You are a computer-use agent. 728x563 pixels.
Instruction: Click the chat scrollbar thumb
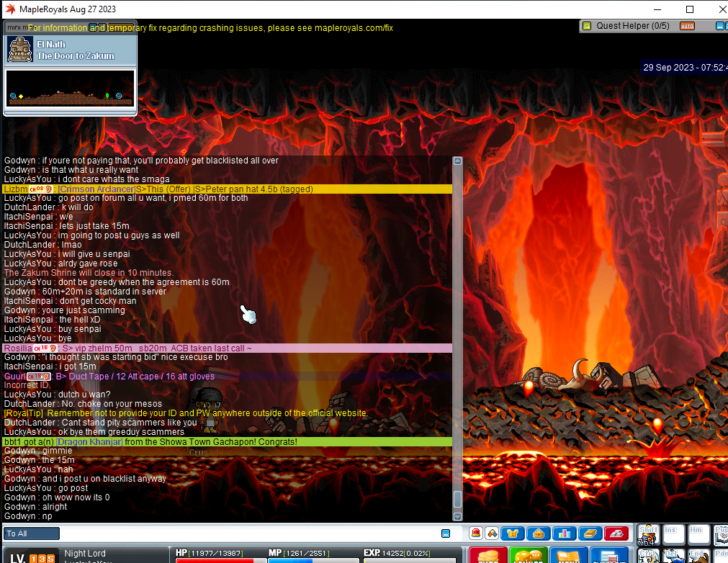coord(457,499)
